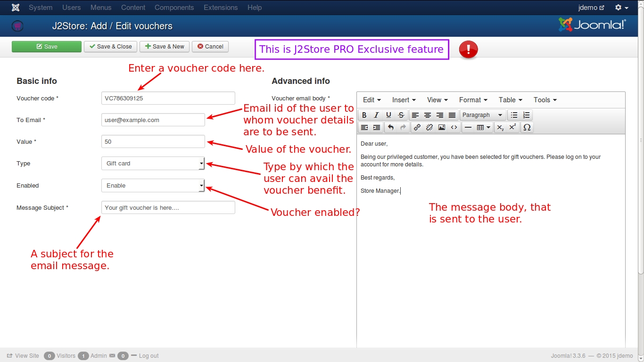Image resolution: width=644 pixels, height=362 pixels.
Task: Toggle bold formatting in the editor
Action: click(x=364, y=115)
